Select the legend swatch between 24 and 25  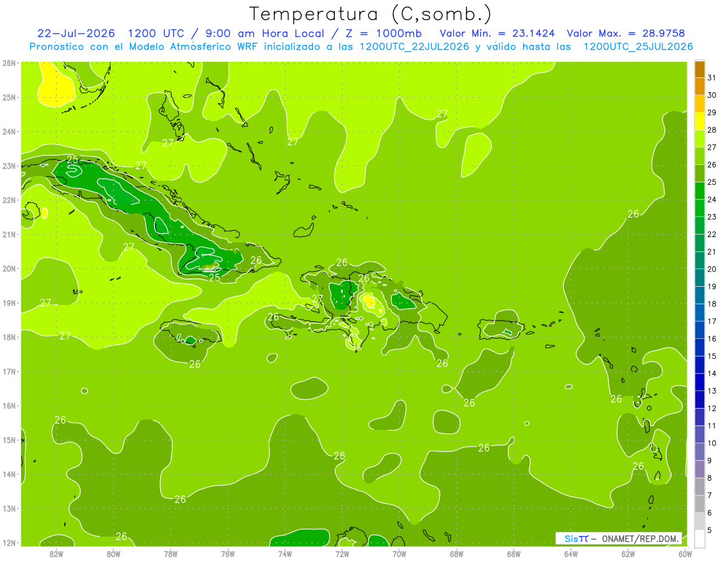pos(699,191)
